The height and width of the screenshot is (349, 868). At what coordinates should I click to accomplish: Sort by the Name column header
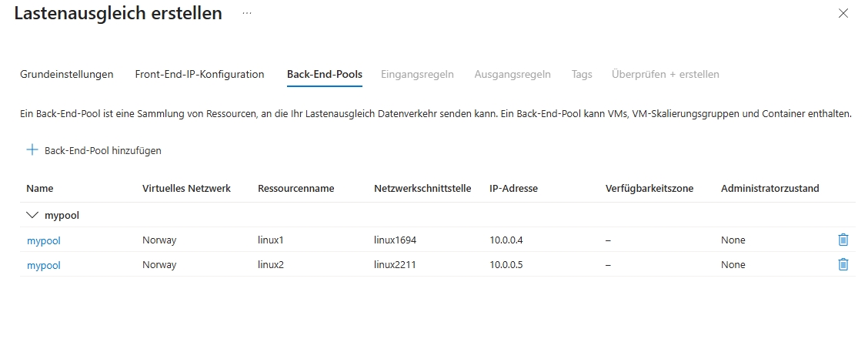click(40, 189)
